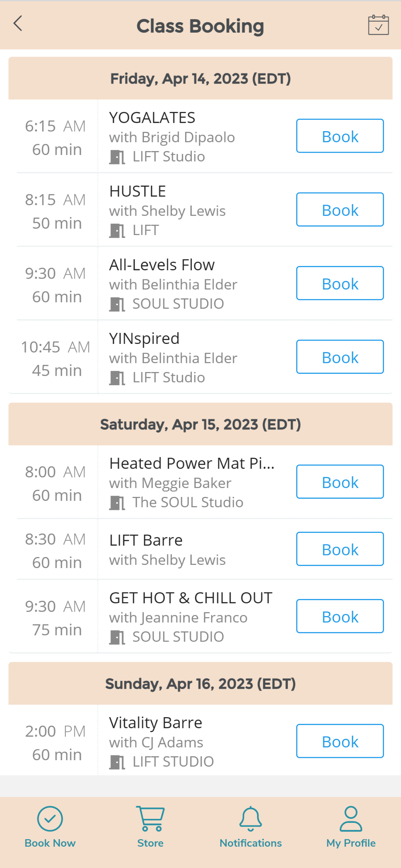Book the LIFT Barre class
401x868 pixels.
pyautogui.click(x=340, y=549)
